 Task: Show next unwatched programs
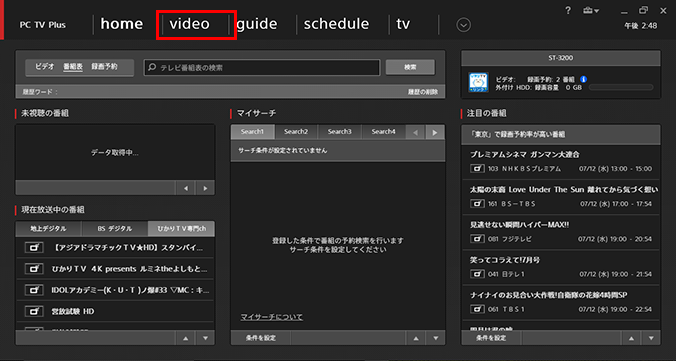coord(205,188)
